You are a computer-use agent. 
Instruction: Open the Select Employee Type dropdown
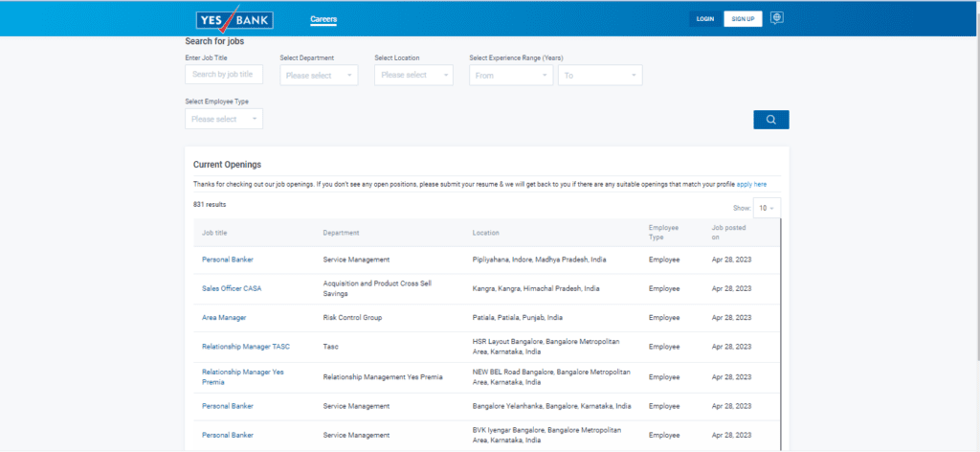224,119
